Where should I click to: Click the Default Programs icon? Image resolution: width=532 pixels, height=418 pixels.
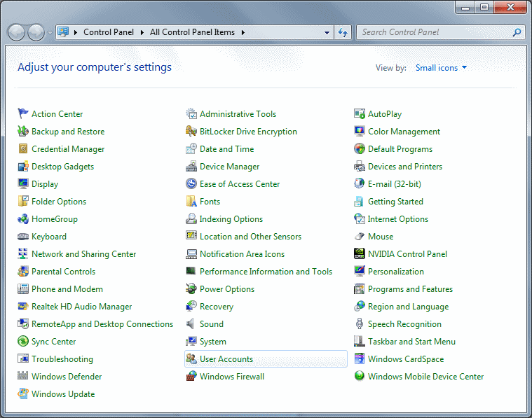(360, 149)
